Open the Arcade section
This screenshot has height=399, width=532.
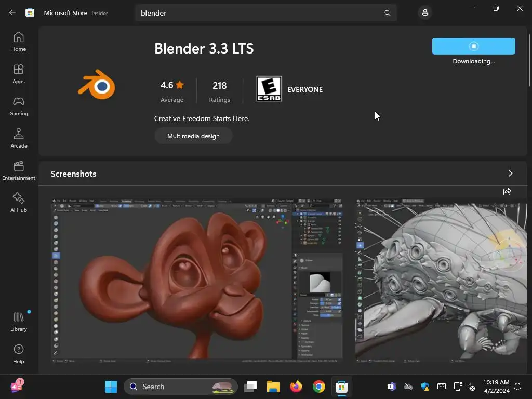click(x=19, y=138)
